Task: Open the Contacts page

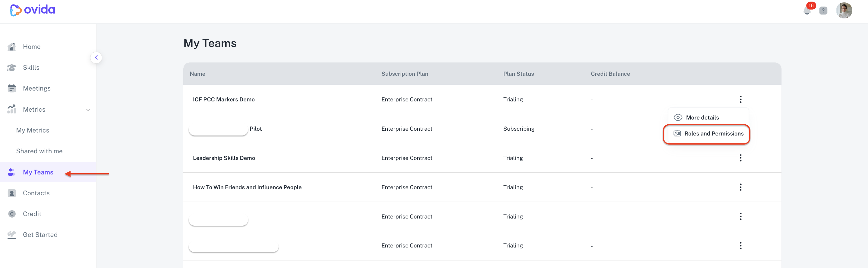Action: [36, 193]
